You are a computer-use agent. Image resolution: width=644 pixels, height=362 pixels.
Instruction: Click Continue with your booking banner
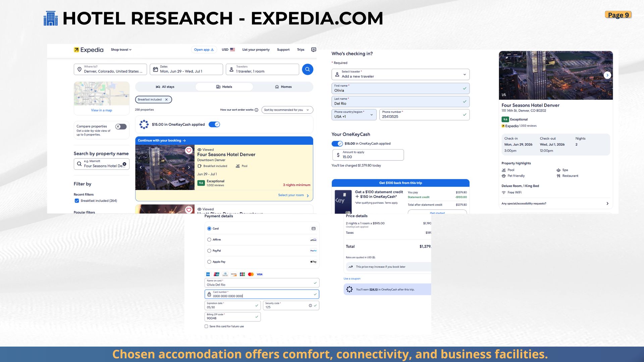[x=224, y=140]
